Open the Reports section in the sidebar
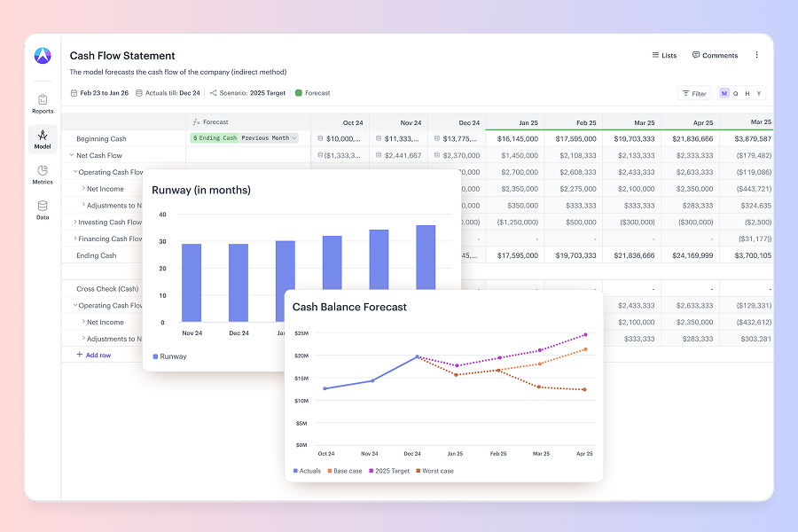Screen dimensions: 798x532 [43, 104]
